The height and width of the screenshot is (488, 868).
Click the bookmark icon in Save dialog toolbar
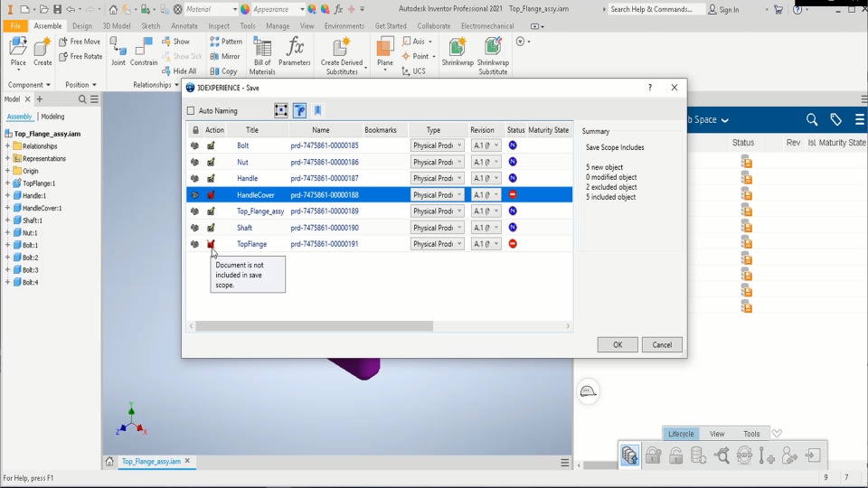317,110
